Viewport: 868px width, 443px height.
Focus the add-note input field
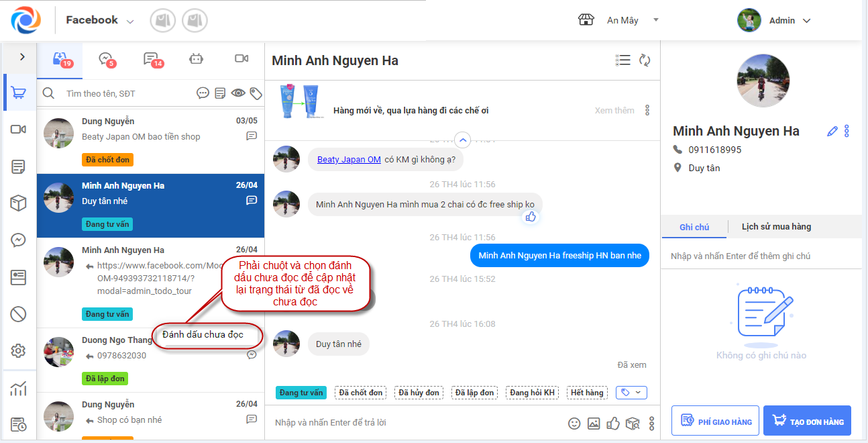point(761,256)
